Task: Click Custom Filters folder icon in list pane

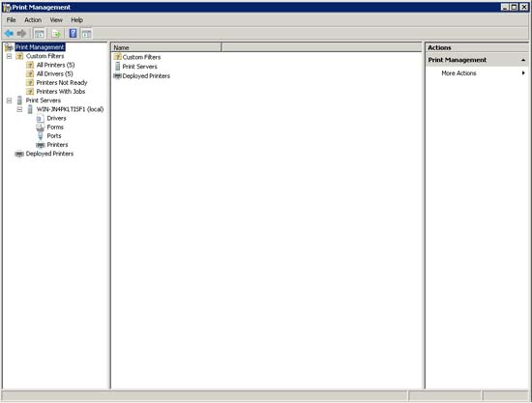Action: click(x=117, y=57)
